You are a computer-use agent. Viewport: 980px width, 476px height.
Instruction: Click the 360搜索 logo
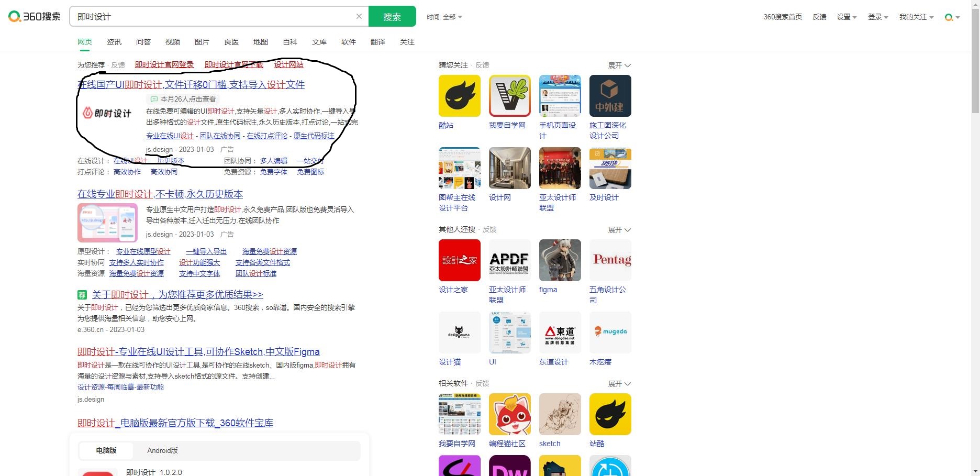pos(35,16)
